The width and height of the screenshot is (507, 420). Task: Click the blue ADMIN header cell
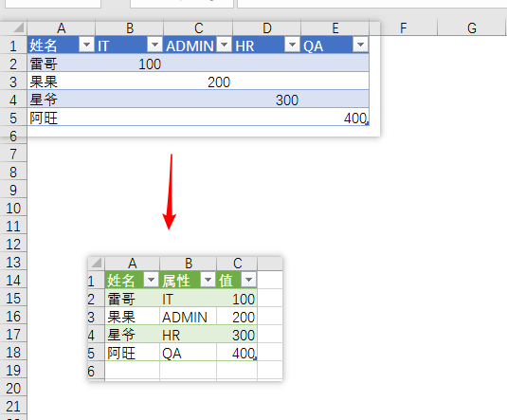(198, 45)
